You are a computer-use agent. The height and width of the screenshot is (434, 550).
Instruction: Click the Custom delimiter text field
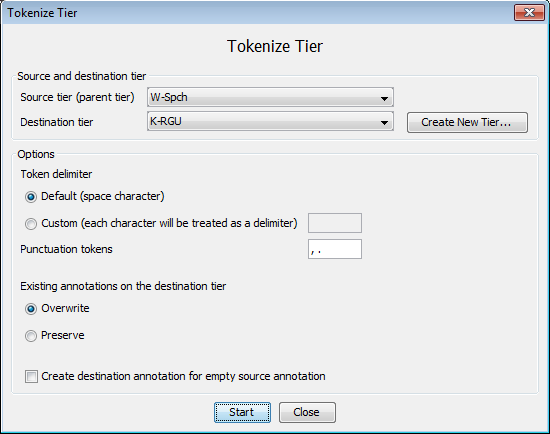click(x=335, y=223)
